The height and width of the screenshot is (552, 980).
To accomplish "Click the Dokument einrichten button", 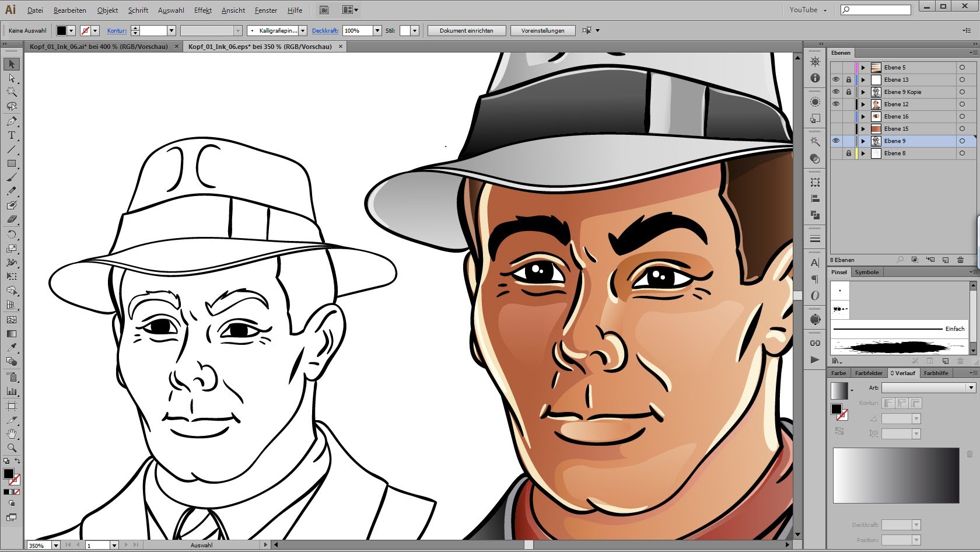I will pos(466,30).
